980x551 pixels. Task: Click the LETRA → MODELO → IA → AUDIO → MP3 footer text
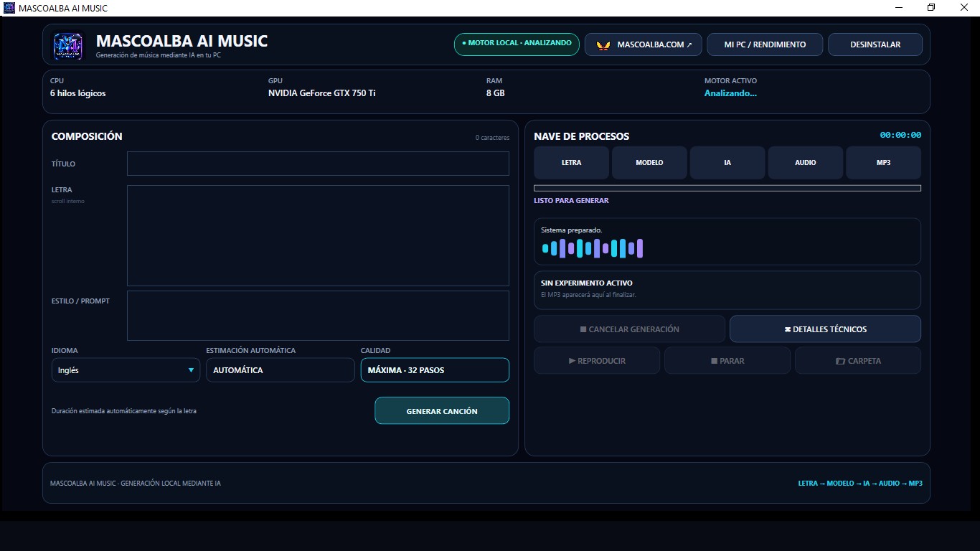click(x=860, y=484)
